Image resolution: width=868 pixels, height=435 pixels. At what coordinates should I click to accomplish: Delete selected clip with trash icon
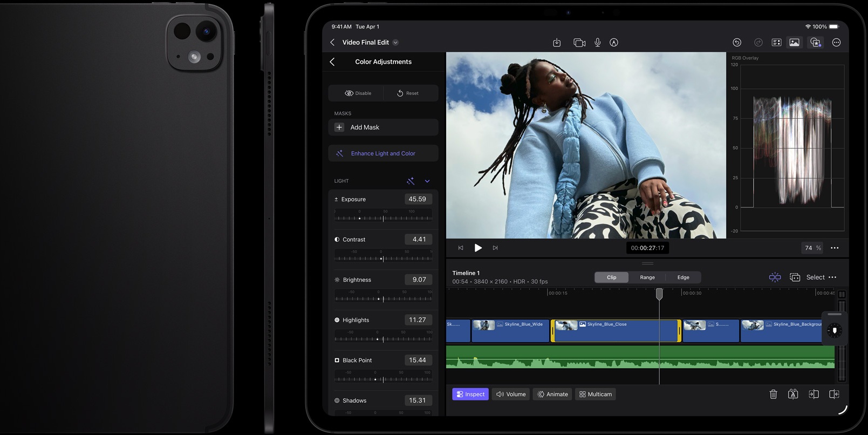pos(773,395)
